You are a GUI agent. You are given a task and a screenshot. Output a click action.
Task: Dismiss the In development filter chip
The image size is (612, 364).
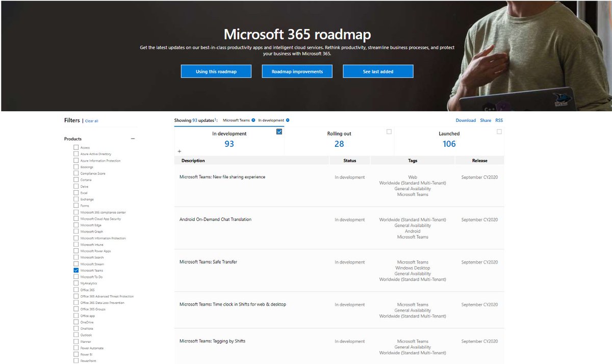pyautogui.click(x=287, y=120)
